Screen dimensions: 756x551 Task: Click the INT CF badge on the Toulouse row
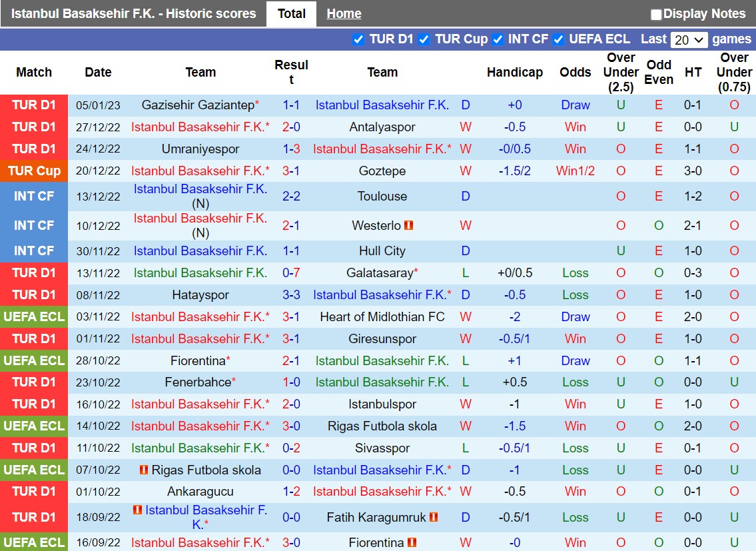point(34,196)
